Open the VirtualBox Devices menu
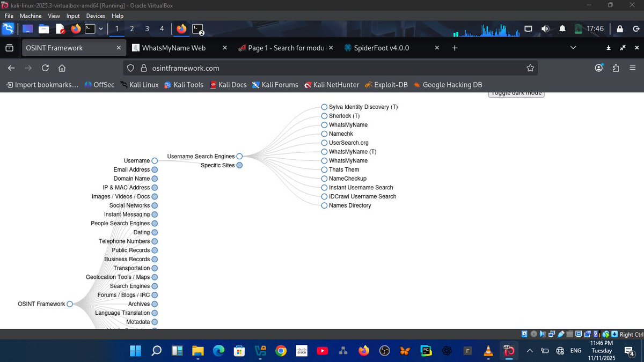 pyautogui.click(x=96, y=16)
